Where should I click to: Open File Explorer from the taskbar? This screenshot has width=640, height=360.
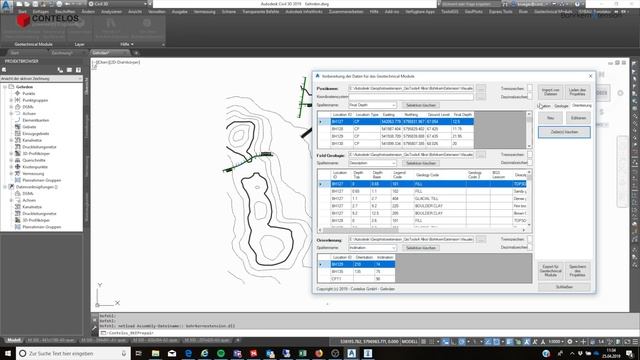pyautogui.click(x=156, y=353)
